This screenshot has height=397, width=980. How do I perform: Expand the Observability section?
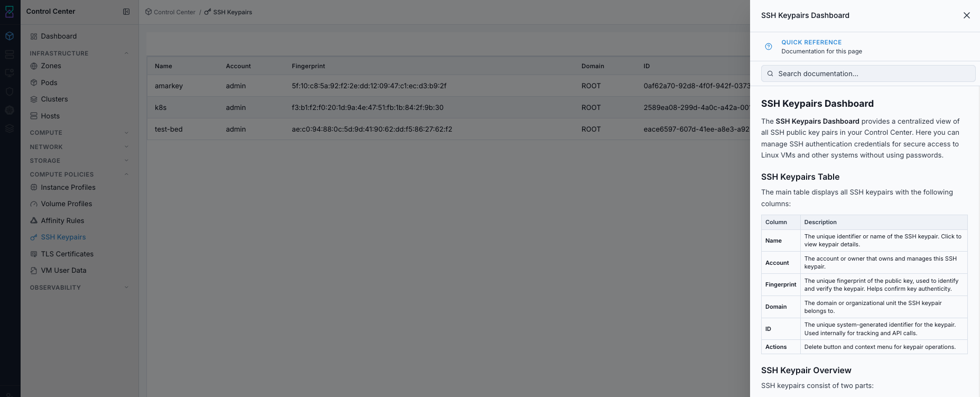126,288
